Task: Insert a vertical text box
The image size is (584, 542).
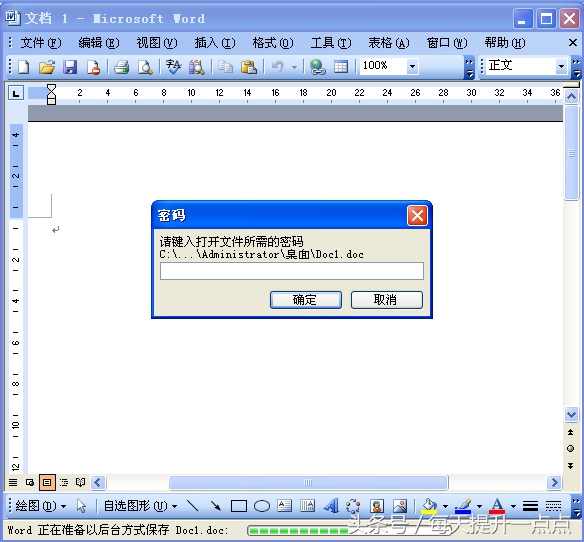Action: pos(308,505)
